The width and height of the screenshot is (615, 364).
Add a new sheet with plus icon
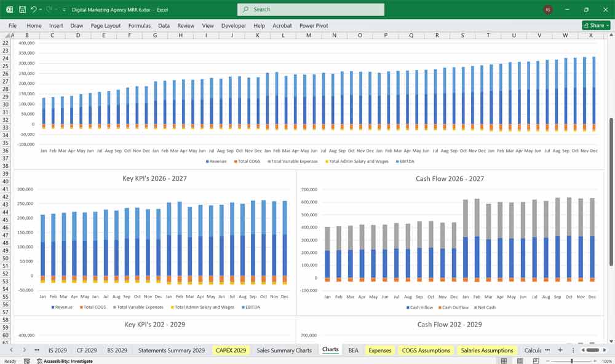click(x=560, y=350)
